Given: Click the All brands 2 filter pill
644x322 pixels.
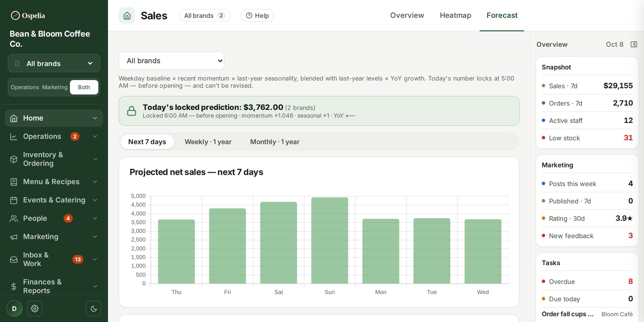Looking at the screenshot, I should [x=205, y=15].
